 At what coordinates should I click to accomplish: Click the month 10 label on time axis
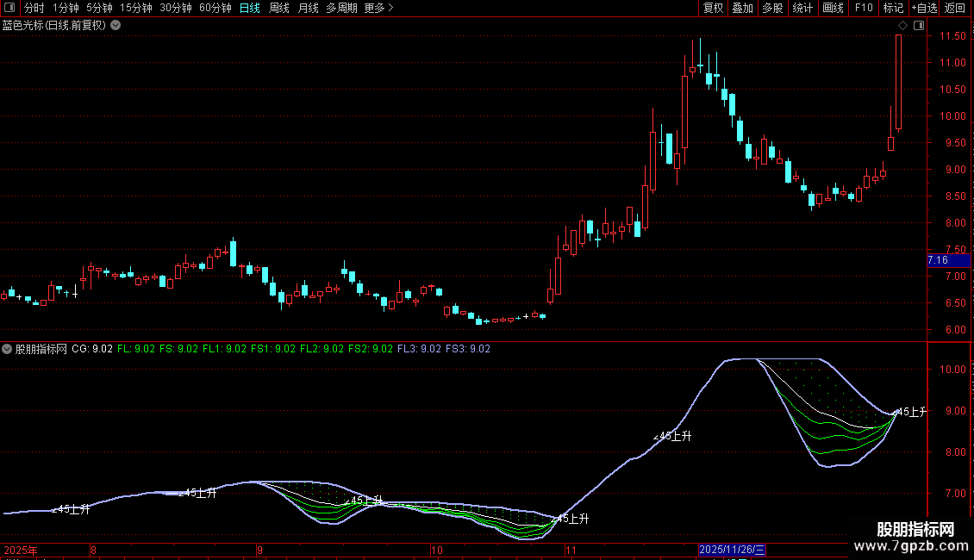click(x=437, y=550)
